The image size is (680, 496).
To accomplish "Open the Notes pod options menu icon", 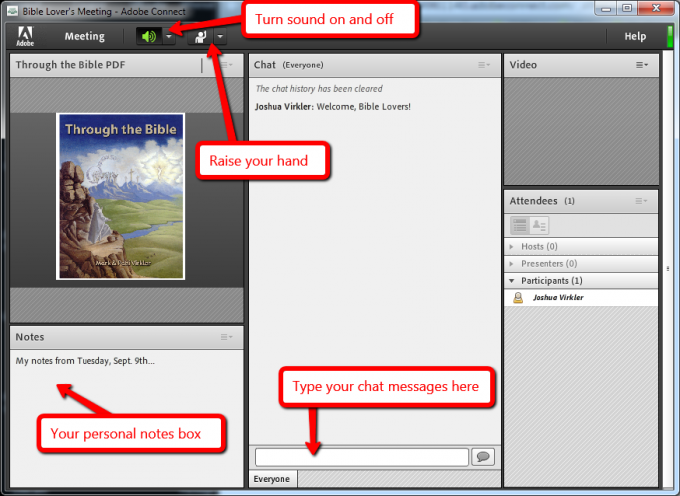I will point(226,337).
